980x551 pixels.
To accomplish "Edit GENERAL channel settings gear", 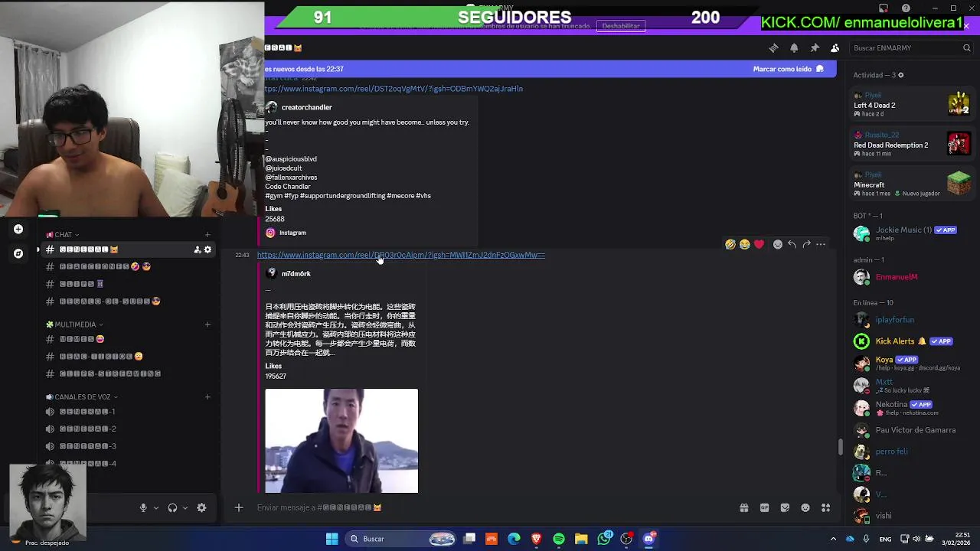I will [207, 249].
